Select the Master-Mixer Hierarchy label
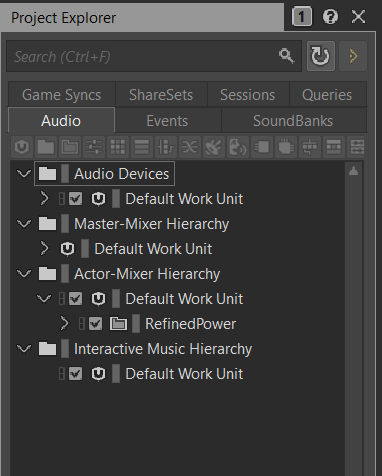 tap(151, 223)
